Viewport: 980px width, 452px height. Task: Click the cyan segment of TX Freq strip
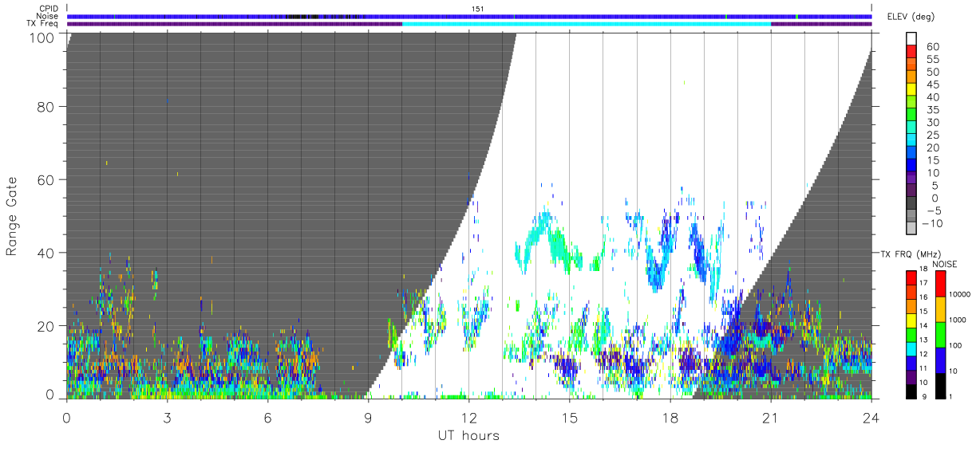coord(587,23)
